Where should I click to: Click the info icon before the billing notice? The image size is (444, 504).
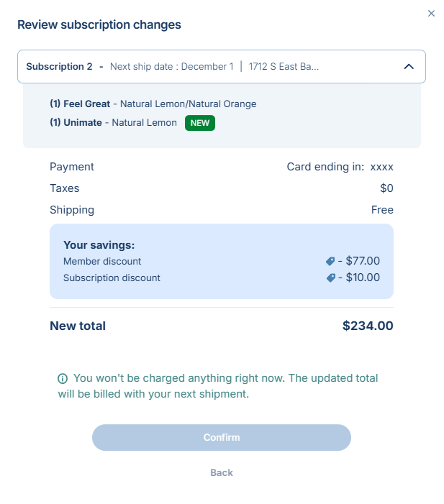[x=63, y=378]
